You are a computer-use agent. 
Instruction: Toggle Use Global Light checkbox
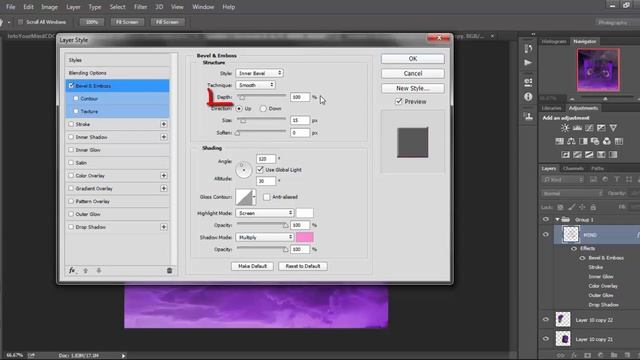click(260, 169)
